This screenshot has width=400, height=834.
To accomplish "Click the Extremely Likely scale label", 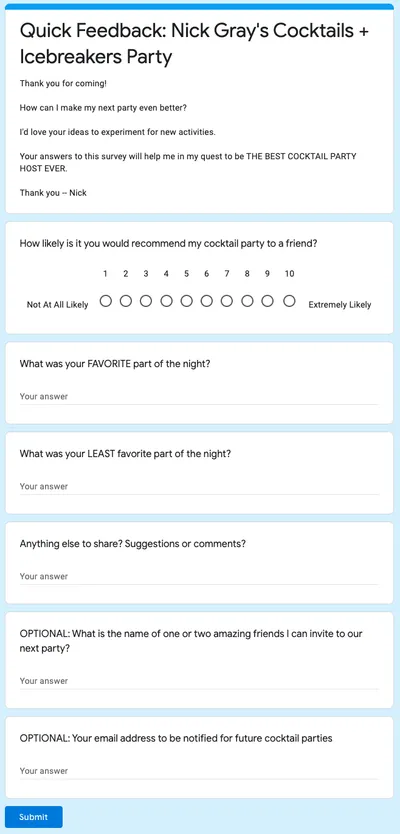I will click(x=340, y=305).
